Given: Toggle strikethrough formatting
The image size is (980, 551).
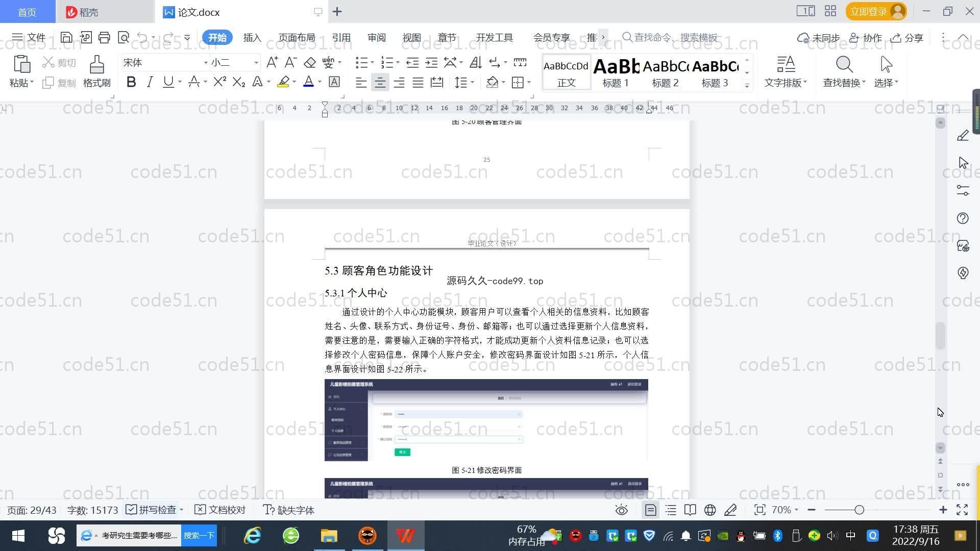Looking at the screenshot, I should click(193, 82).
